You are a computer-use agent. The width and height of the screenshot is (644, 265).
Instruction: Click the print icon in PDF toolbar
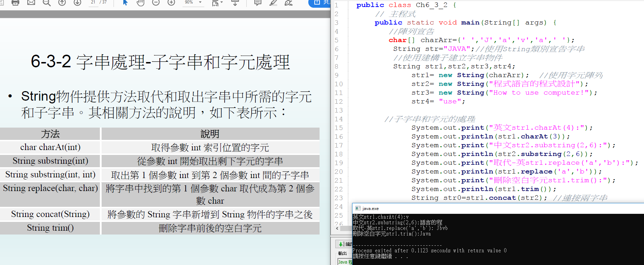coord(15,3)
